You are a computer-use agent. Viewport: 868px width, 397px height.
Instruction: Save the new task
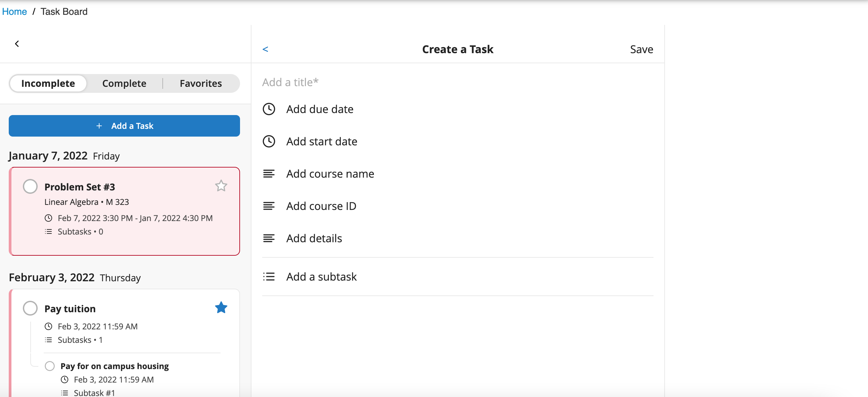(641, 49)
